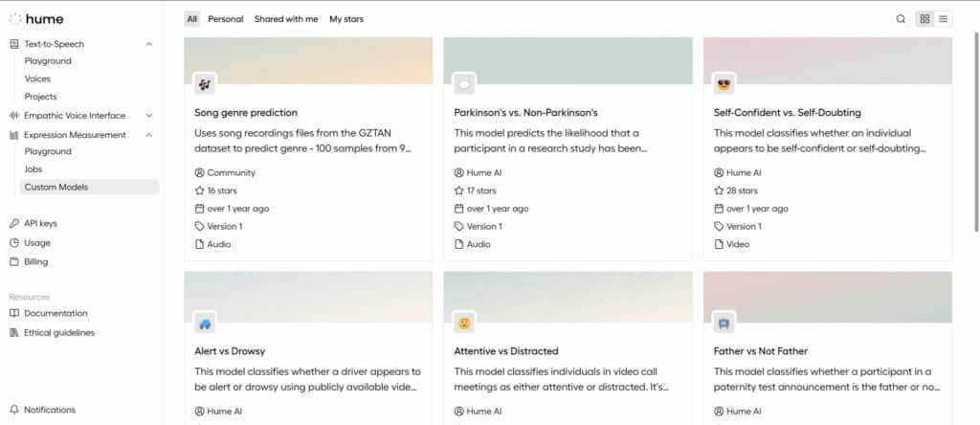Click the Attentive vs Distracted face icon

click(x=464, y=323)
